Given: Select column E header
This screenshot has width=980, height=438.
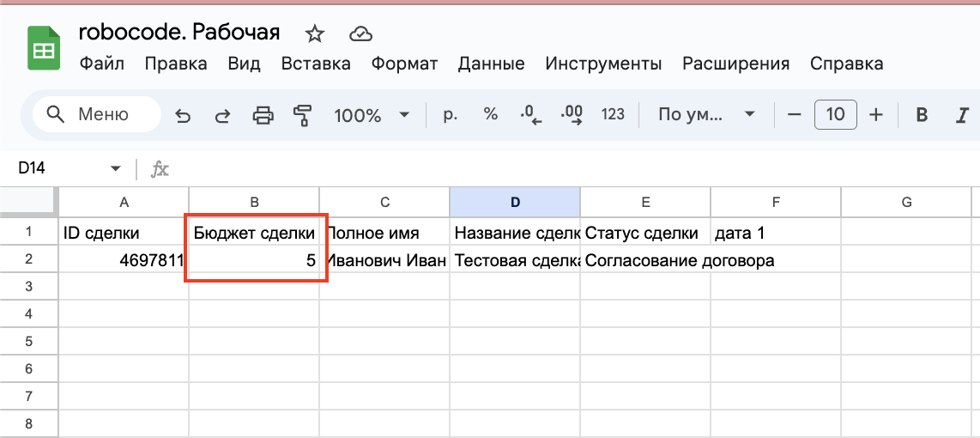Looking at the screenshot, I should pos(645,202).
